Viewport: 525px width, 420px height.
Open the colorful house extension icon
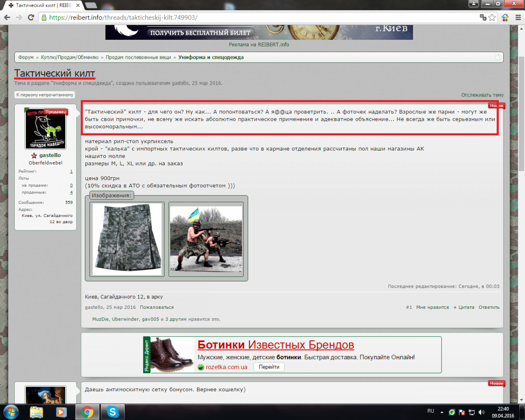point(505,17)
